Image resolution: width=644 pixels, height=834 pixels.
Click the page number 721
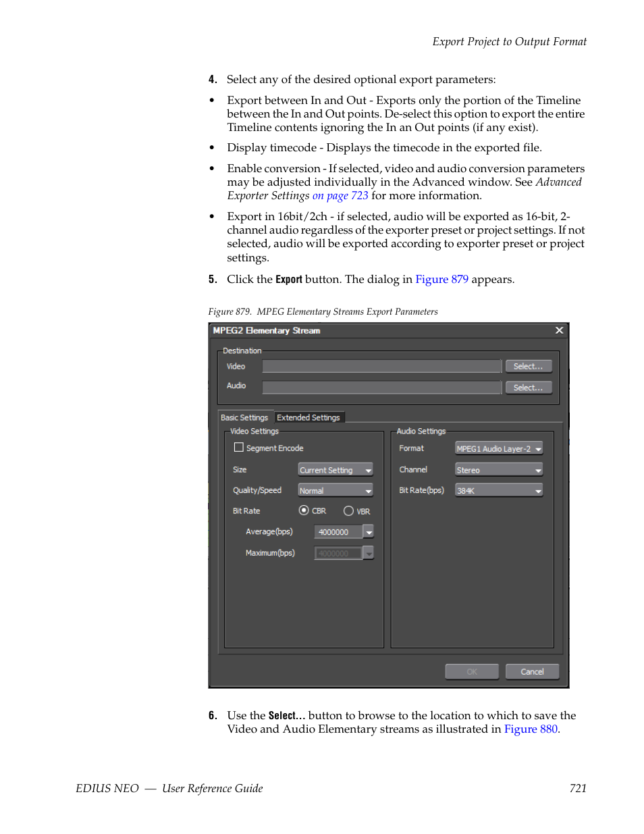pos(578,788)
